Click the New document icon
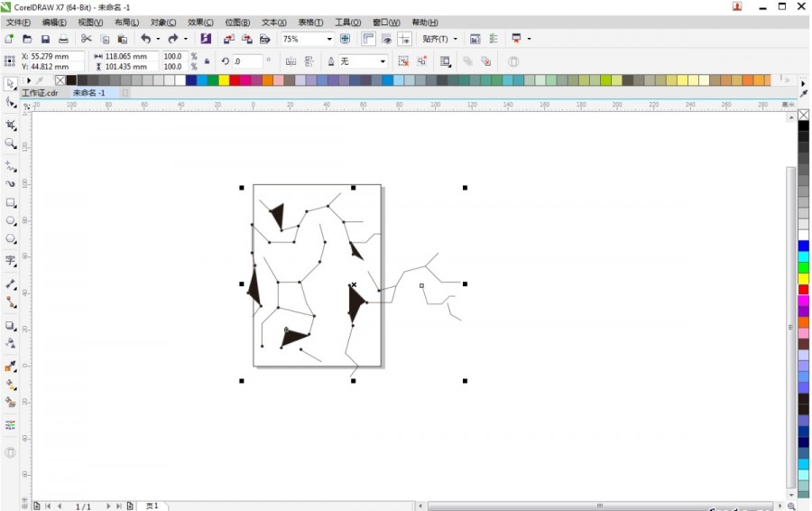The image size is (812, 511). 9,39
